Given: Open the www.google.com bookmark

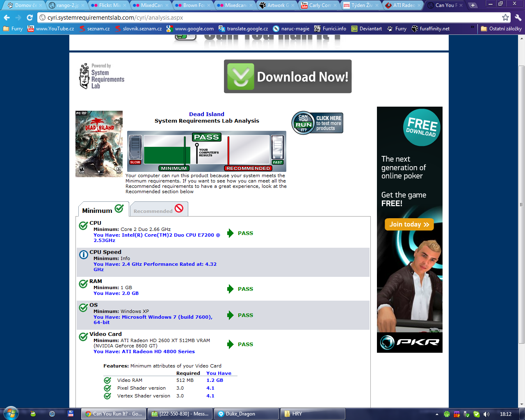Looking at the screenshot, I should click(x=190, y=29).
